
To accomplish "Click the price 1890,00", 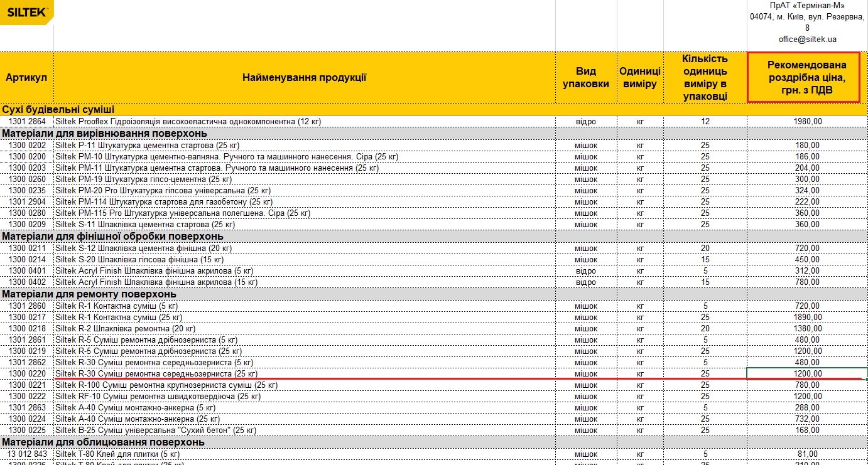I will pos(807,317).
